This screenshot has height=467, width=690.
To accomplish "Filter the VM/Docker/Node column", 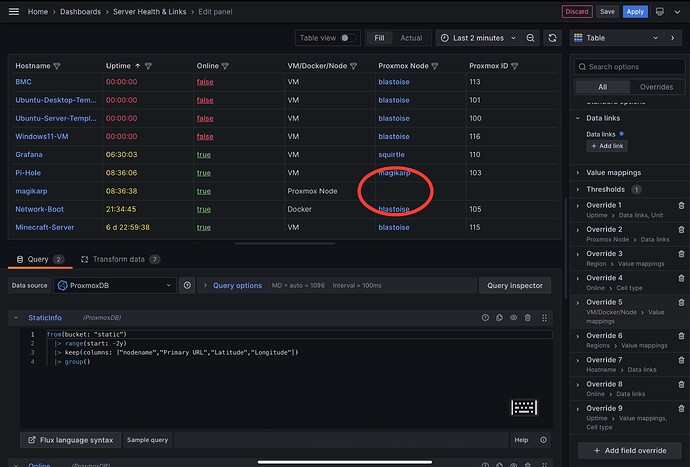I will [x=353, y=66].
